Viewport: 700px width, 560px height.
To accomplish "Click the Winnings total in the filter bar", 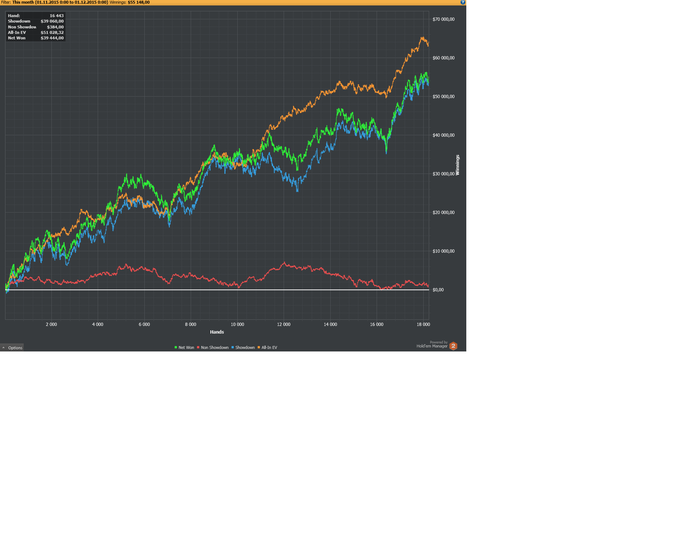I will coord(139,2).
